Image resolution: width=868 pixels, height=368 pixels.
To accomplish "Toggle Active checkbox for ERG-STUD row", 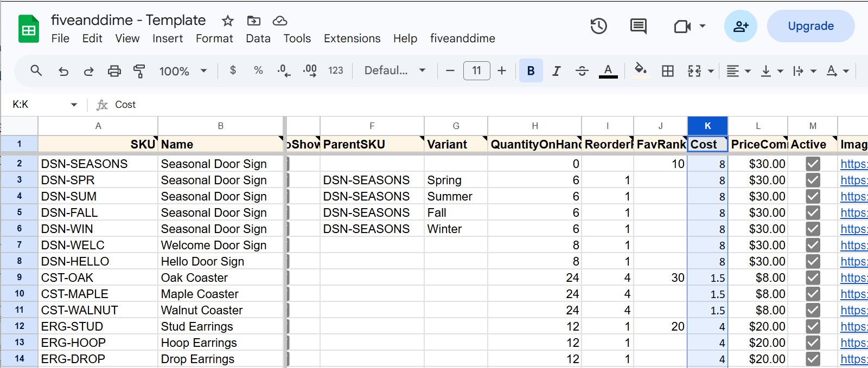I will click(813, 326).
